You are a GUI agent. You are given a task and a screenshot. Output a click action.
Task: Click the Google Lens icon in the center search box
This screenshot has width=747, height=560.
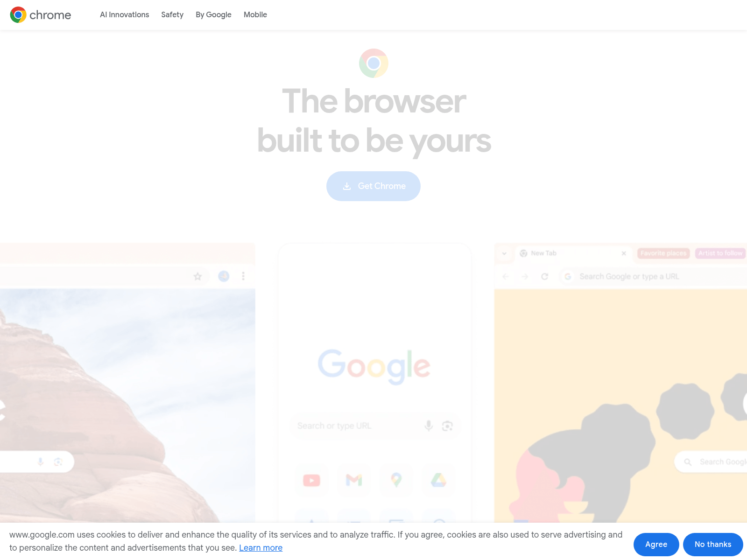[447, 426]
